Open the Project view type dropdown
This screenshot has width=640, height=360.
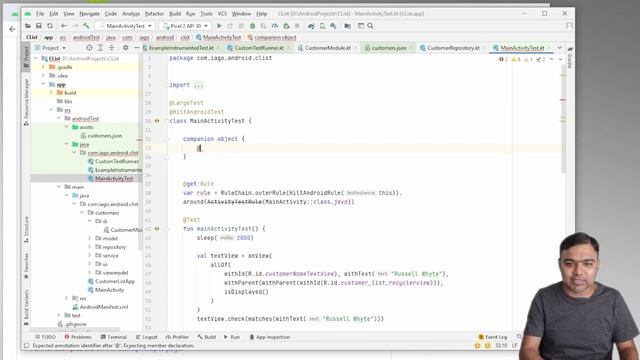click(x=51, y=48)
